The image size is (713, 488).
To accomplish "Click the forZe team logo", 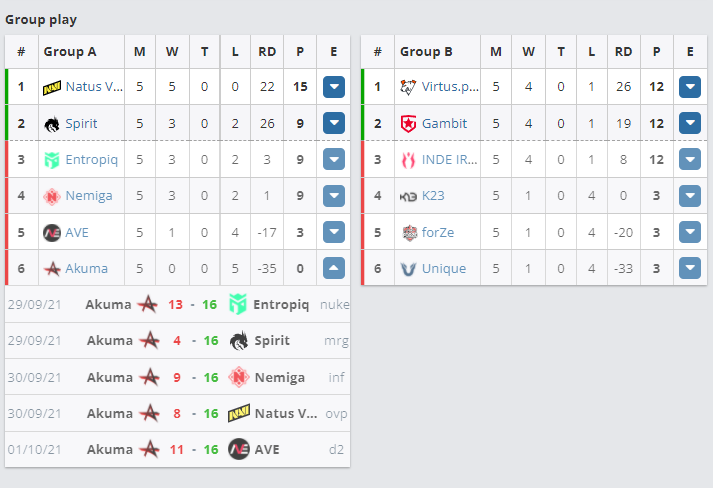I will click(x=410, y=232).
